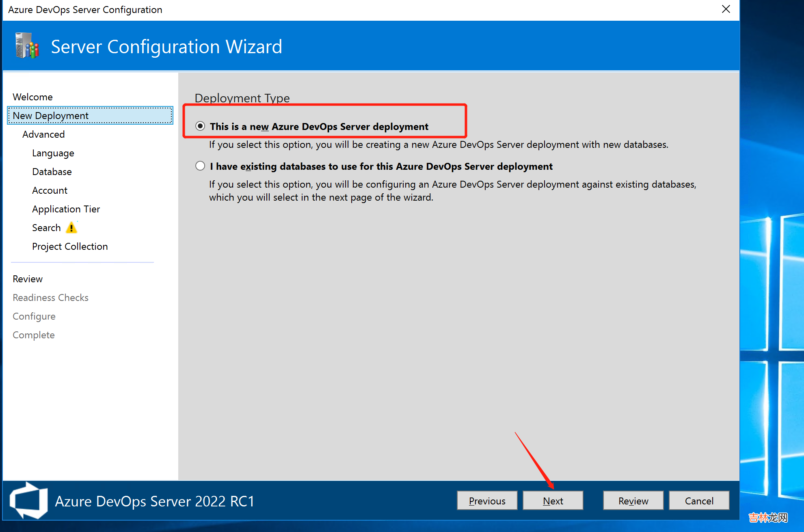Open the Search configuration step
This screenshot has height=532, width=804.
(x=46, y=228)
